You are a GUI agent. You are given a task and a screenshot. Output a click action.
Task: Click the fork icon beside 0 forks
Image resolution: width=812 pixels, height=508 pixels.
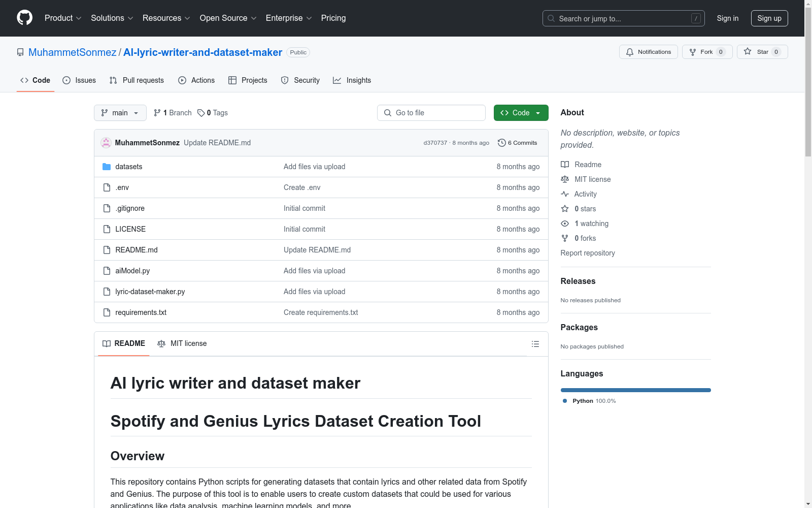coord(565,238)
